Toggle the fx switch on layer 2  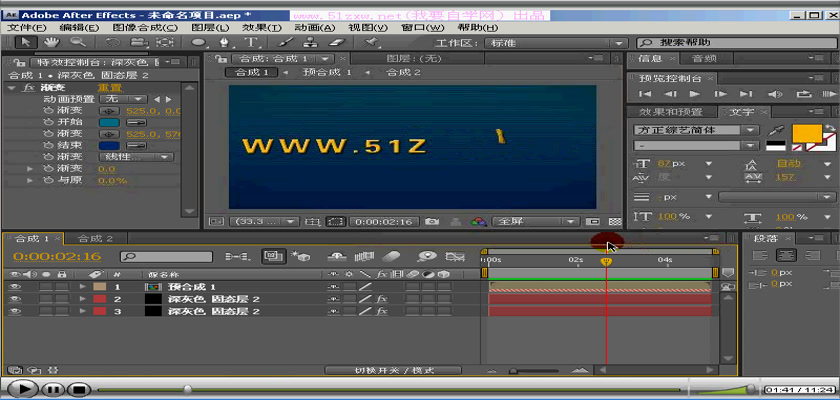tap(381, 299)
